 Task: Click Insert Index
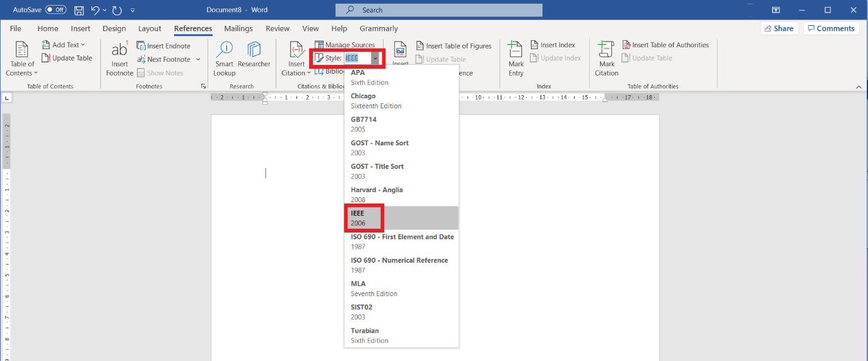click(x=553, y=45)
